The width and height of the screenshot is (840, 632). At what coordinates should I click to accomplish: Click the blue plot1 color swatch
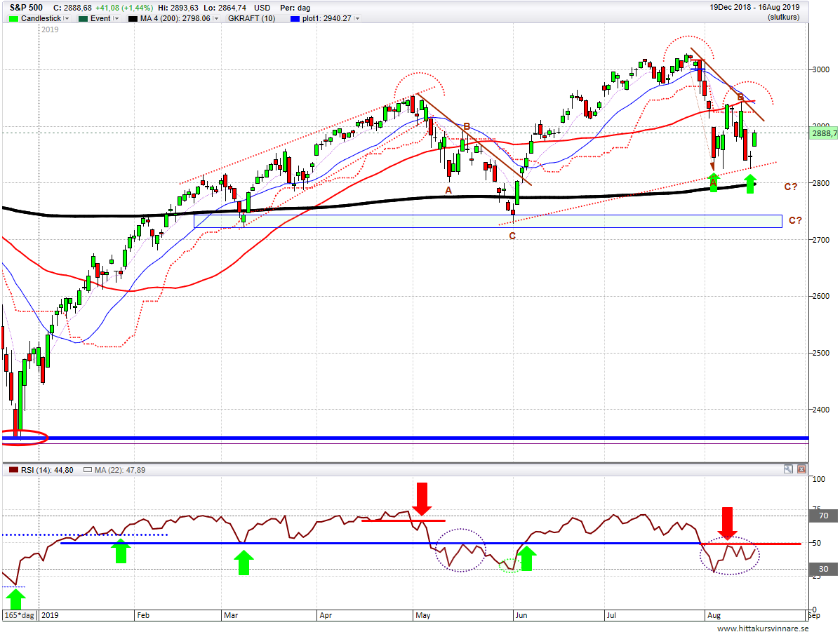295,18
